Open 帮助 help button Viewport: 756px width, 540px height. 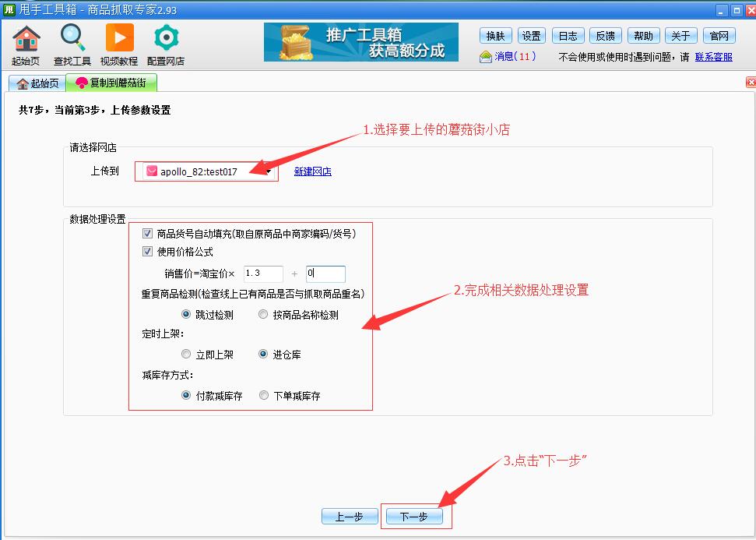coord(643,36)
